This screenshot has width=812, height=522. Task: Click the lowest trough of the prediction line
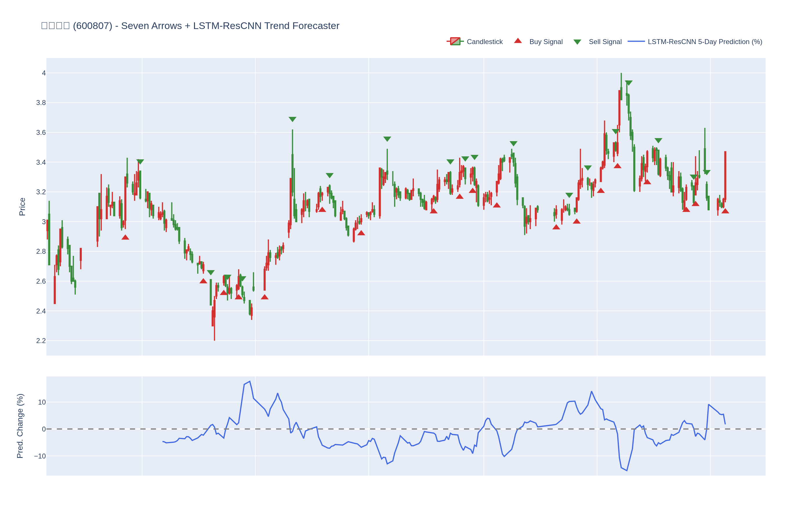(627, 470)
